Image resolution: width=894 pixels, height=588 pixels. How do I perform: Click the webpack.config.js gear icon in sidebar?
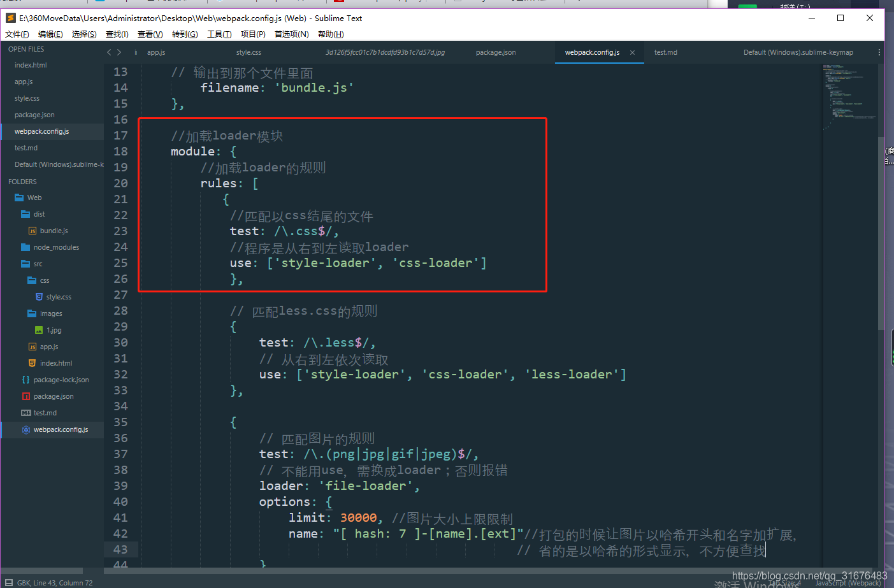25,429
